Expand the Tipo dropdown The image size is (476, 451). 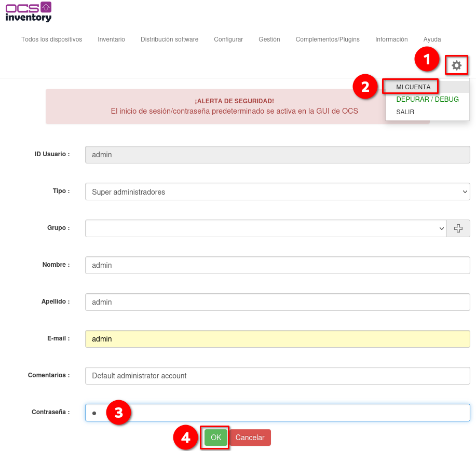click(278, 192)
